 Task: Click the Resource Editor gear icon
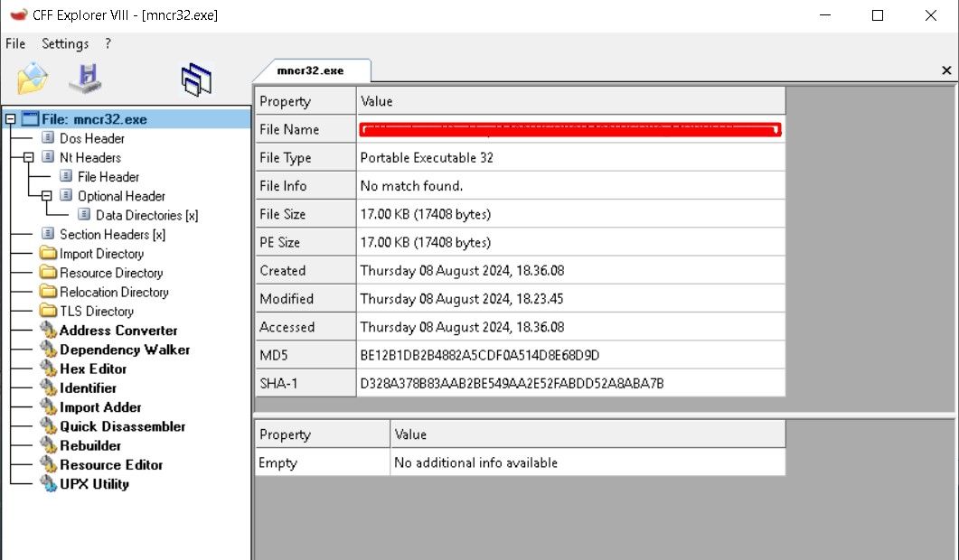(x=48, y=464)
